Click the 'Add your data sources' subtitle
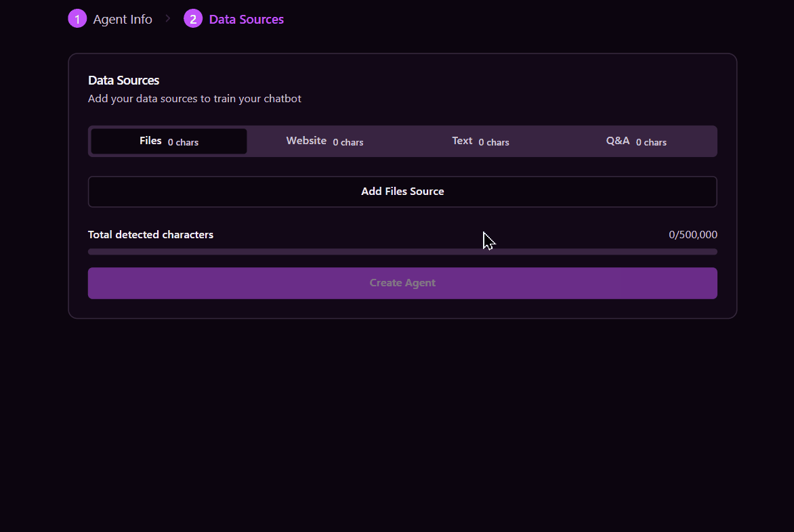 (194, 99)
